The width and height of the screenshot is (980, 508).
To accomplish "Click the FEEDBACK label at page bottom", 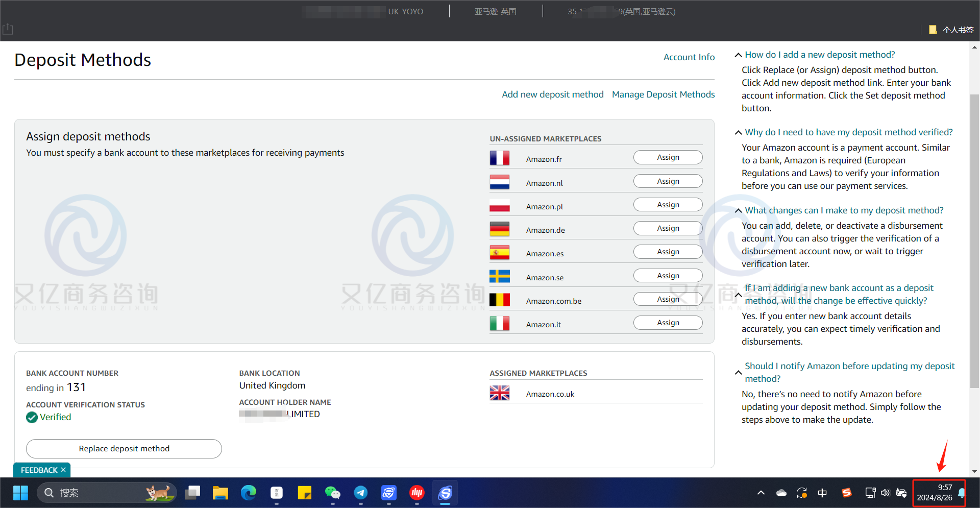I will coord(39,470).
